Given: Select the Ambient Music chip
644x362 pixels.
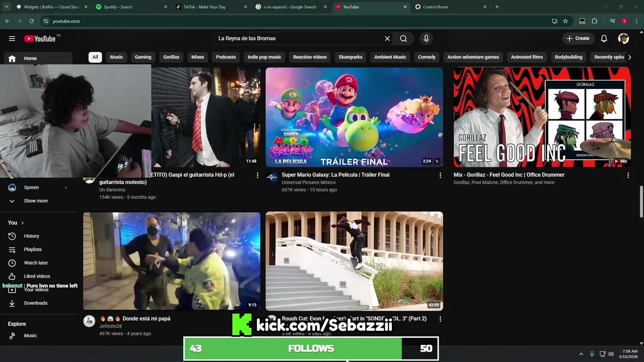Looking at the screenshot, I should (x=390, y=57).
